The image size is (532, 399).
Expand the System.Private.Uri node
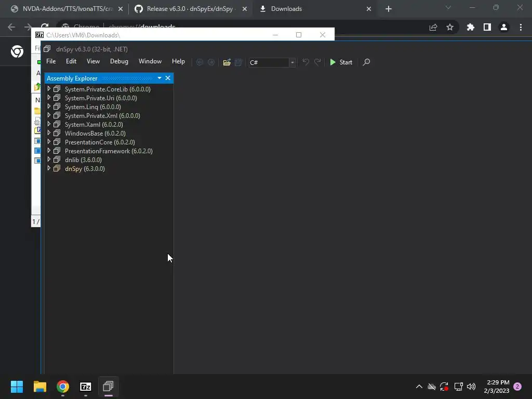pyautogui.click(x=49, y=98)
